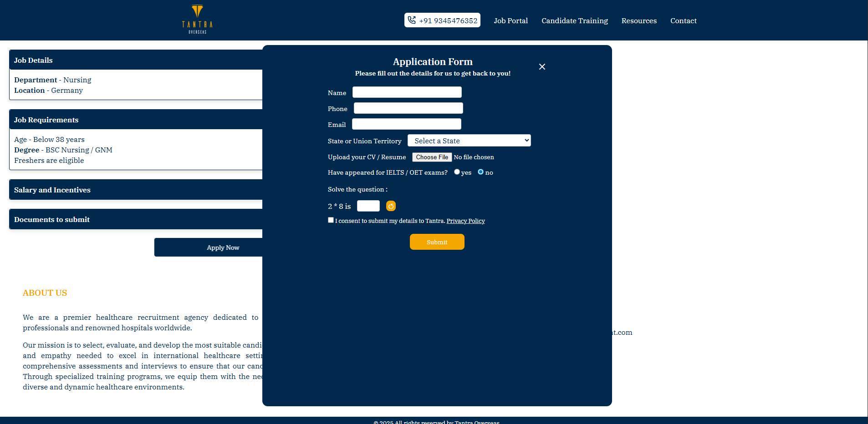868x424 pixels.
Task: Click the phone call icon in header
Action: tap(412, 20)
